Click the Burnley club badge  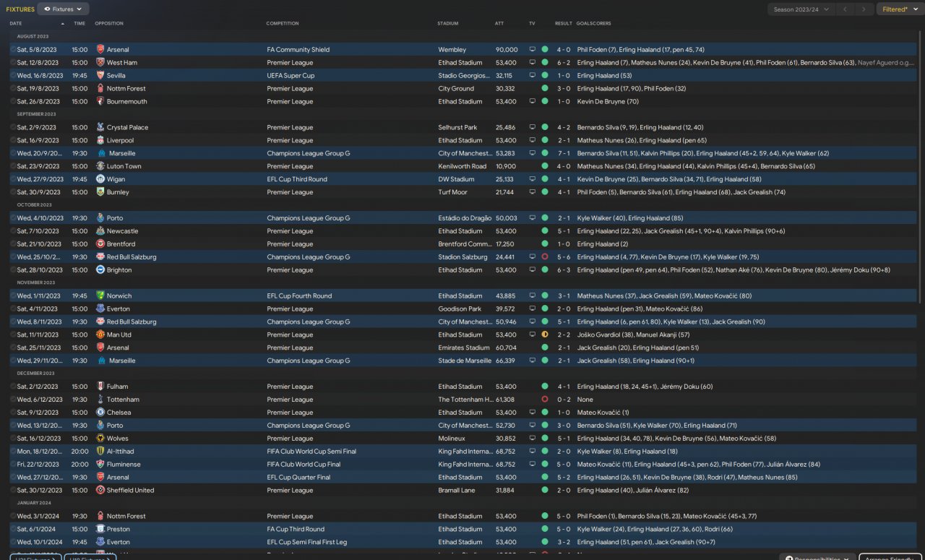pyautogui.click(x=100, y=193)
